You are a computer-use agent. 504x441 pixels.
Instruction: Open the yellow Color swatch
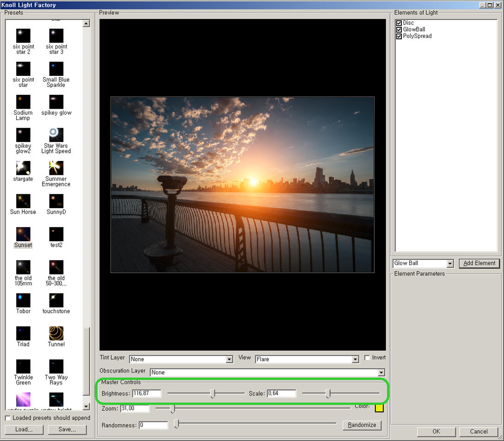(379, 408)
